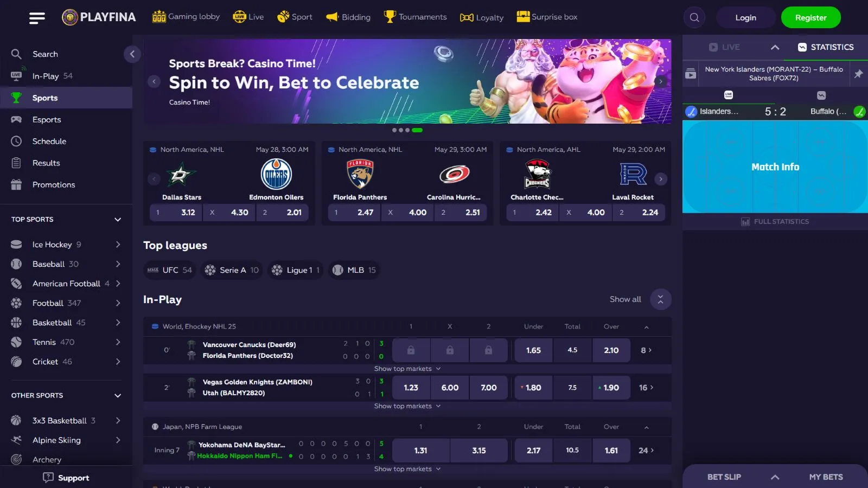Select Dallas Stars win odds 3.12
Screen dimensions: 868x488
176,213
